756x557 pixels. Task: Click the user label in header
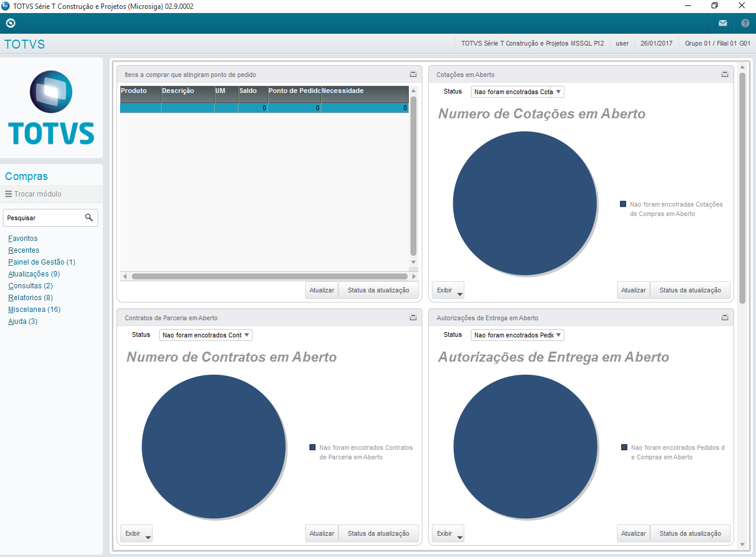[x=622, y=44]
